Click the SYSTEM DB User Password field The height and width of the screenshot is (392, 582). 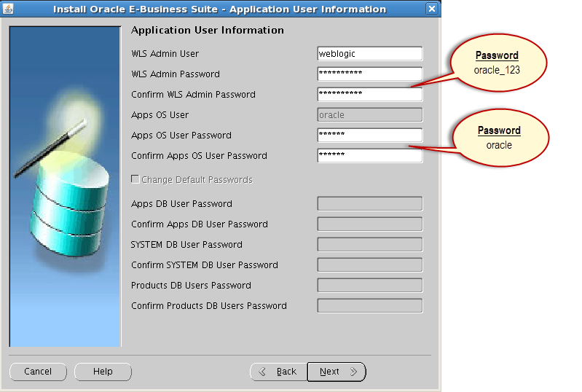(x=370, y=245)
